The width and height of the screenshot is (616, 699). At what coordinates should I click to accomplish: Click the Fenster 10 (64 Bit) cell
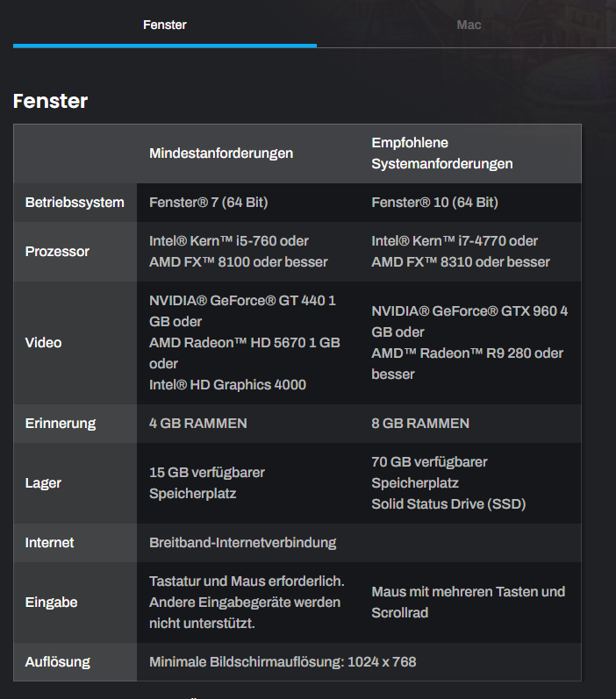[434, 203]
